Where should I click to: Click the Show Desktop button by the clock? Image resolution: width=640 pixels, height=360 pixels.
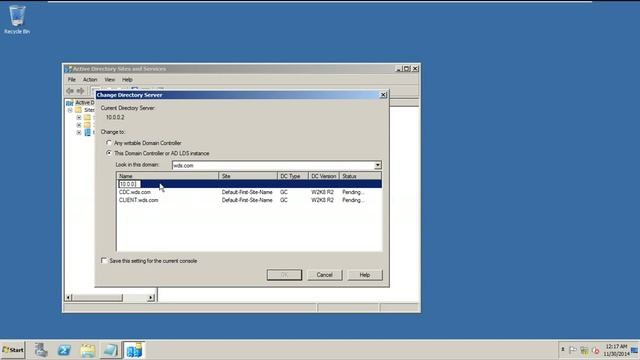point(635,350)
